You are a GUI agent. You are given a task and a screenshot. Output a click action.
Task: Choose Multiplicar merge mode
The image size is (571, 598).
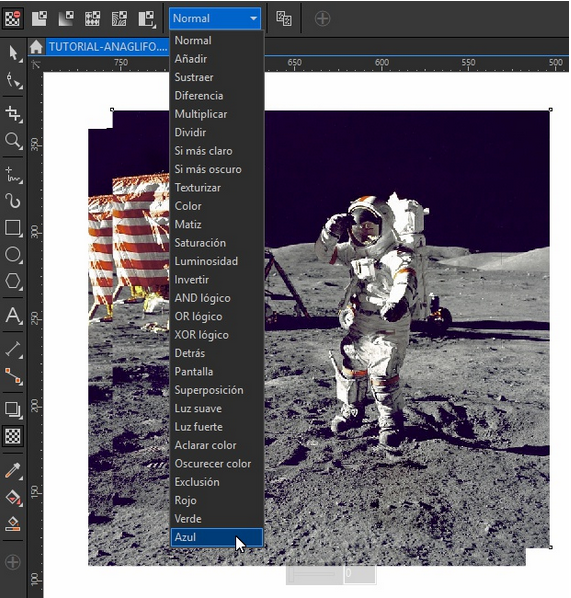pos(201,114)
